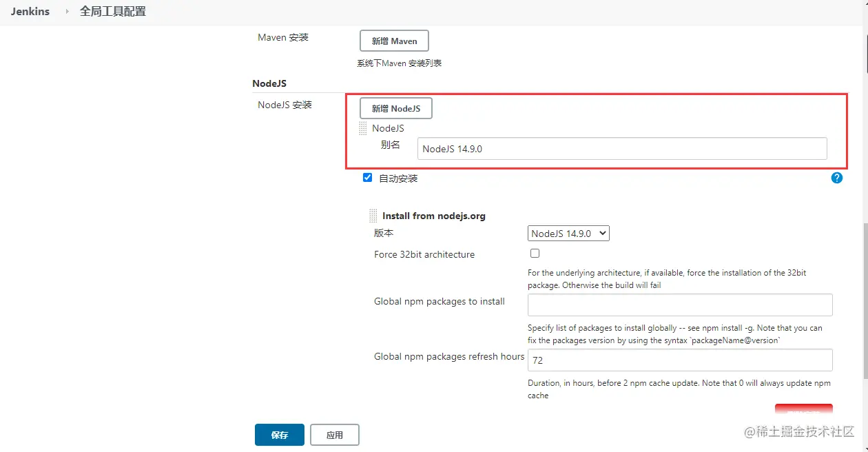Click the NodeJS 安装 label
Image resolution: width=868 pixels, height=452 pixels.
click(285, 105)
